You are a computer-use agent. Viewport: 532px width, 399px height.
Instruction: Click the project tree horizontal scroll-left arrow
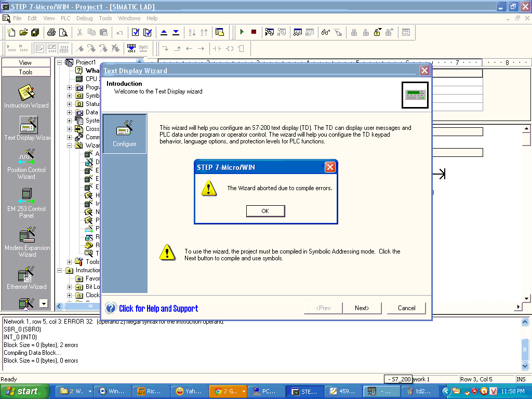[x=59, y=307]
